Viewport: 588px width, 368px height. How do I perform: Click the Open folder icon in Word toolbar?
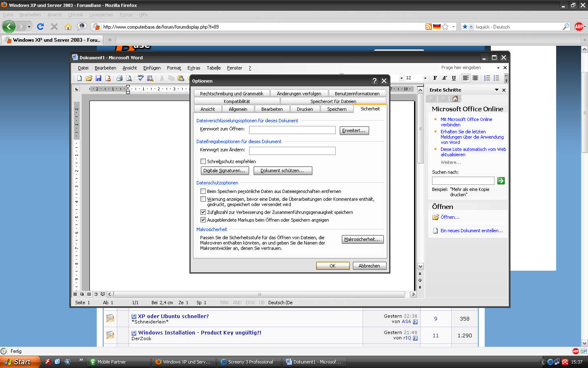click(89, 78)
